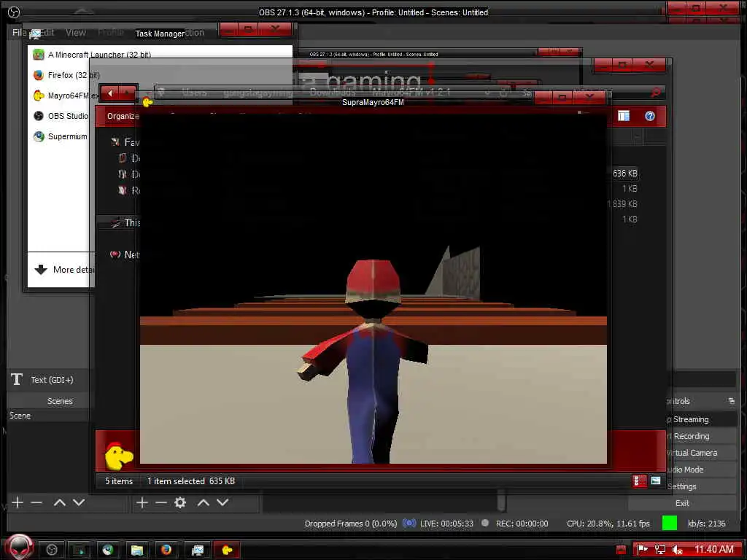Open the Supermium browser from the taskbar

[108, 550]
